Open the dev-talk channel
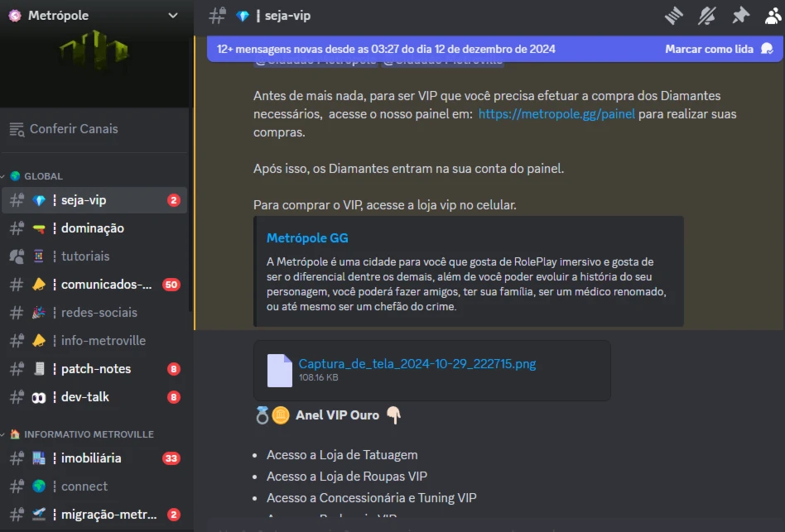The height and width of the screenshot is (532, 785). 94,397
